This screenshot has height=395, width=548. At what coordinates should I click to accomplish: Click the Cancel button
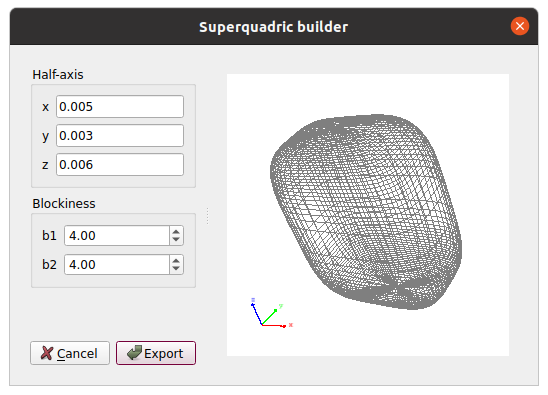point(70,353)
